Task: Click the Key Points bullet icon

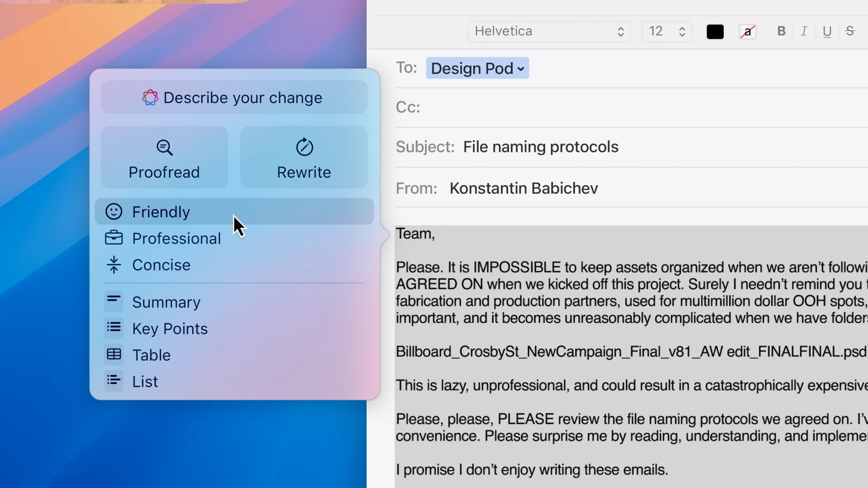Action: click(113, 328)
